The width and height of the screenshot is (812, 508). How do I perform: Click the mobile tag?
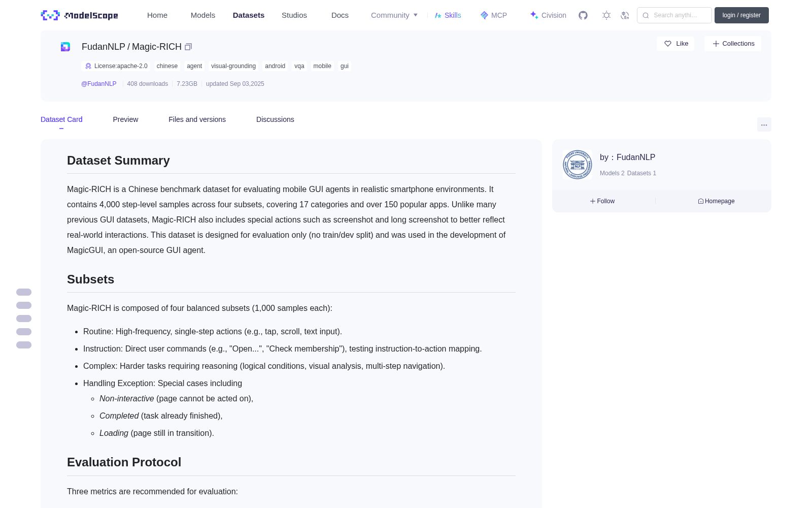click(x=322, y=66)
